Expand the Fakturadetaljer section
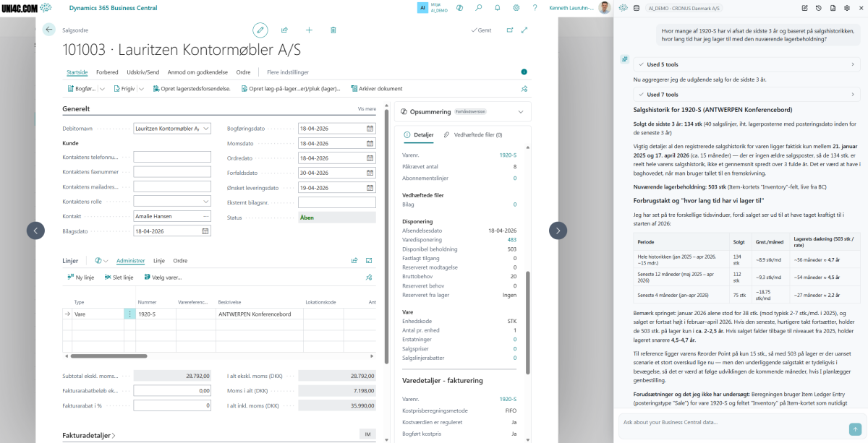Viewport: 868px width, 443px height. click(x=88, y=436)
